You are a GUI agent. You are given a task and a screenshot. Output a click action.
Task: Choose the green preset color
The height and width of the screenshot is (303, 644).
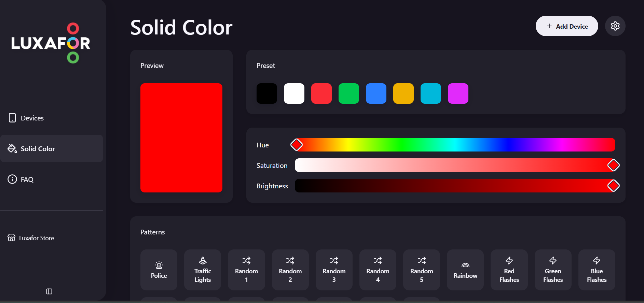[348, 93]
